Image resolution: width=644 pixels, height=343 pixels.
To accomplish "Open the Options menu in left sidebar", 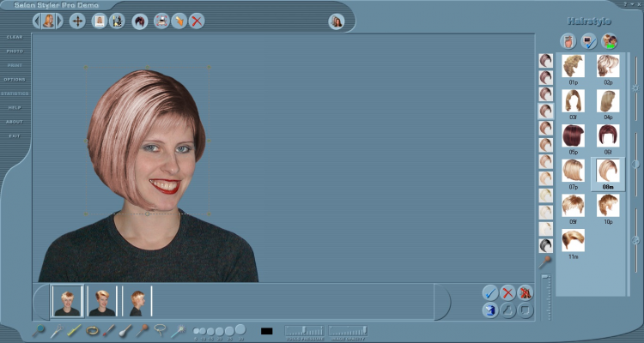I will (14, 79).
